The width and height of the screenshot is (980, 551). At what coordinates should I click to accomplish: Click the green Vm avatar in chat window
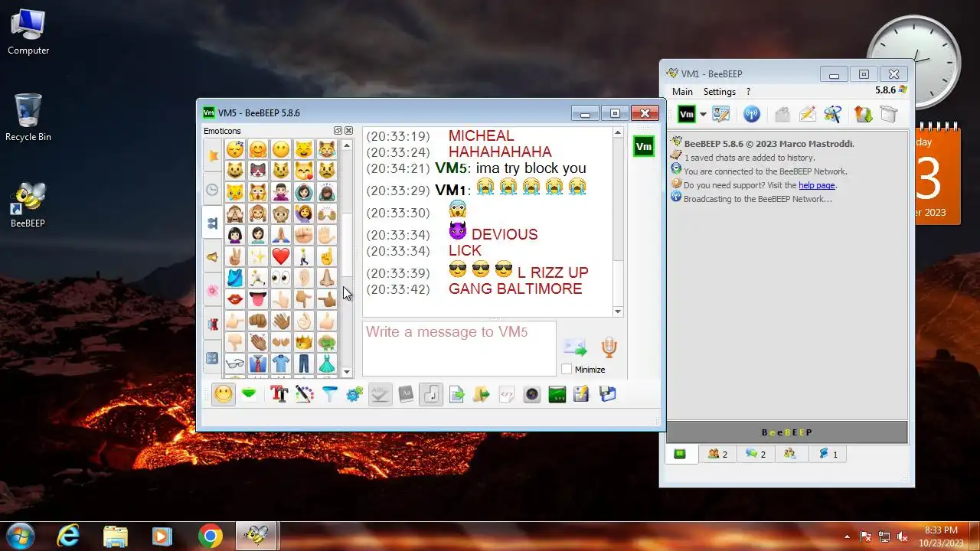(x=644, y=146)
